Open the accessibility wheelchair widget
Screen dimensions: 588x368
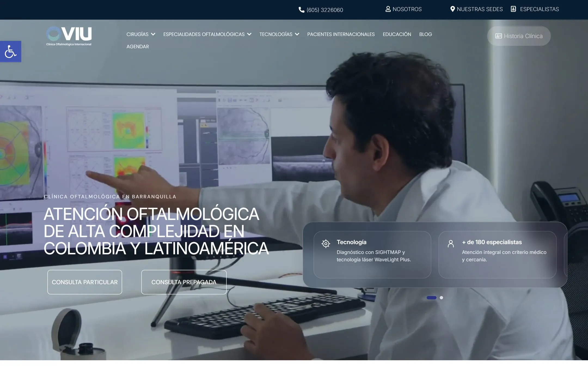click(10, 52)
